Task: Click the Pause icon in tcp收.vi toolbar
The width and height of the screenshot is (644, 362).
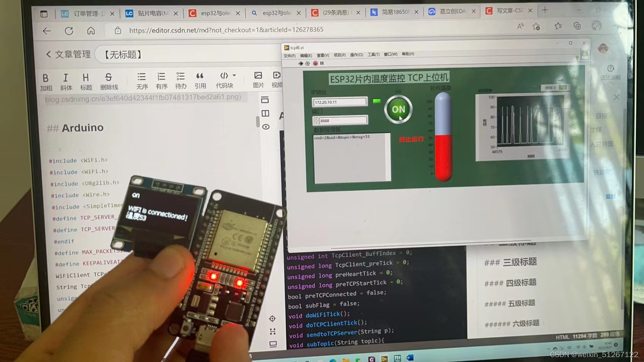Action: coord(322,63)
